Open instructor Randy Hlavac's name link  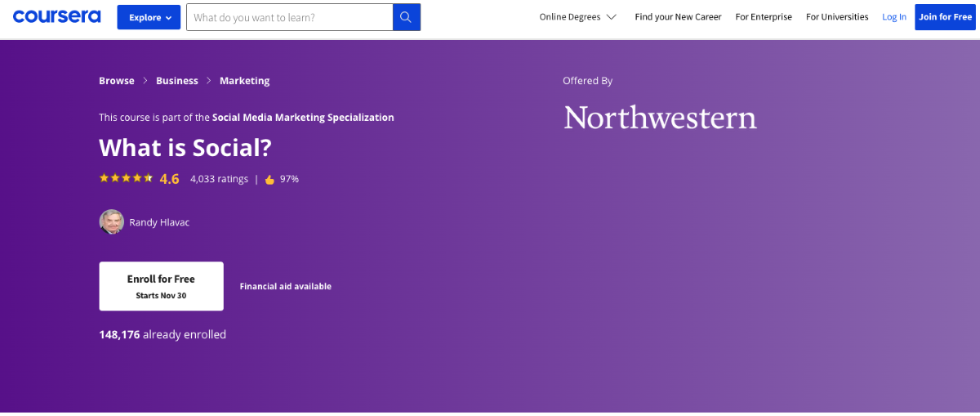point(159,222)
